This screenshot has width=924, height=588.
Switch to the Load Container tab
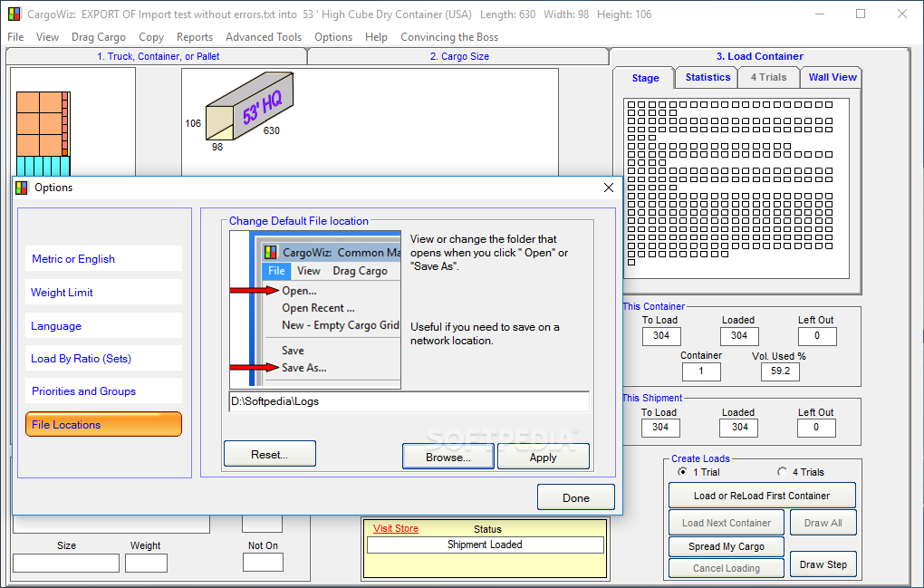pyautogui.click(x=760, y=56)
